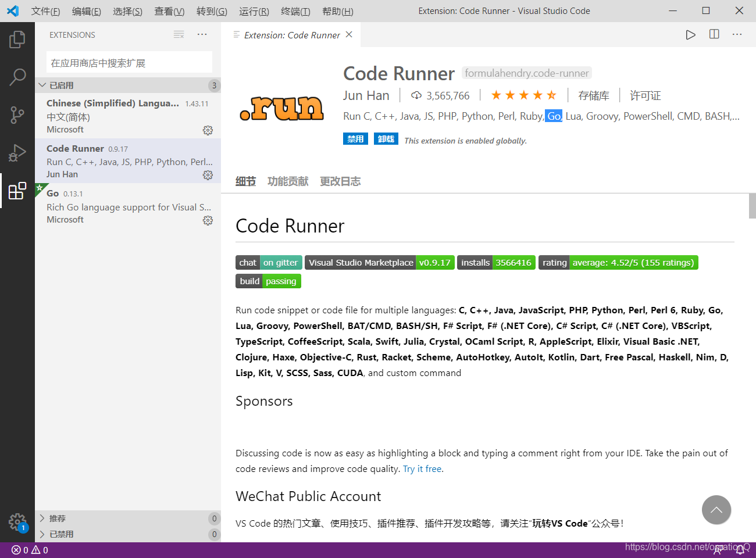Open the 存储库 link
The image size is (756, 558).
pos(594,95)
